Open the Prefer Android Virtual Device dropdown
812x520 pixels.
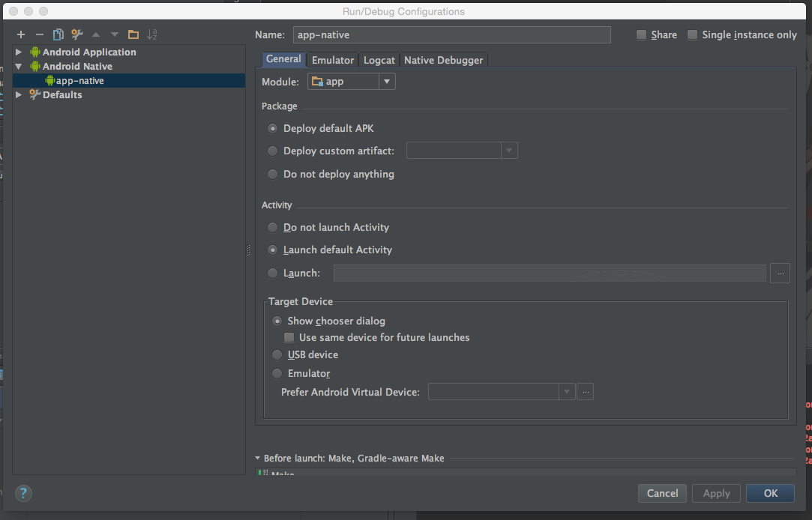566,391
